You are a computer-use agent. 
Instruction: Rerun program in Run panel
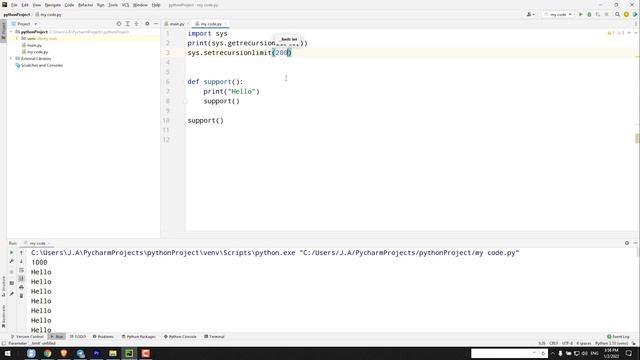click(11, 253)
